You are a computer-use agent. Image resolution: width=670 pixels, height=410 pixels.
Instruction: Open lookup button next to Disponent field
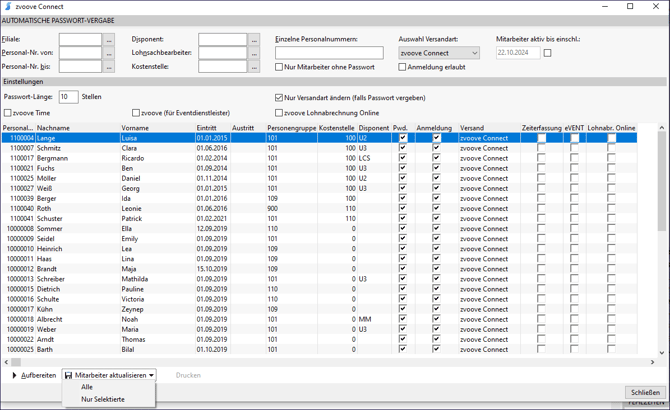click(254, 39)
